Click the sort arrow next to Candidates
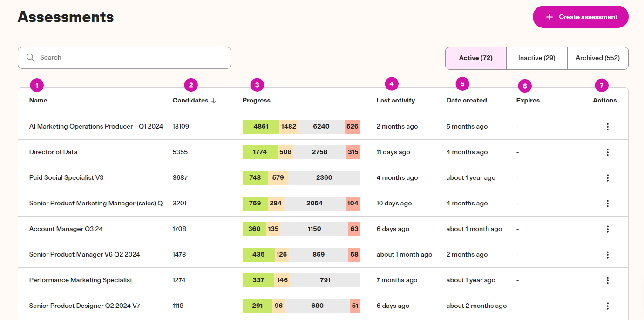Screen dimensions: 644x320 214,100
